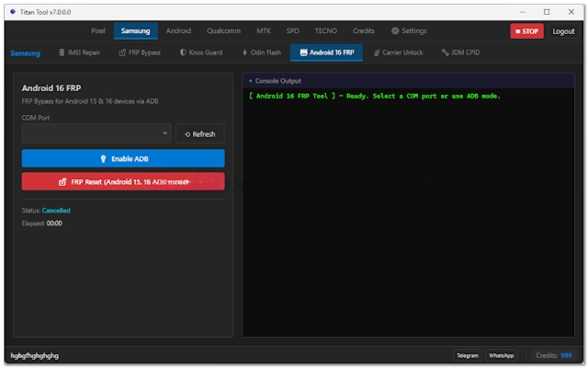Screen dimensions: 588x368
Task: Select the Odin Flash tab
Action: [261, 53]
